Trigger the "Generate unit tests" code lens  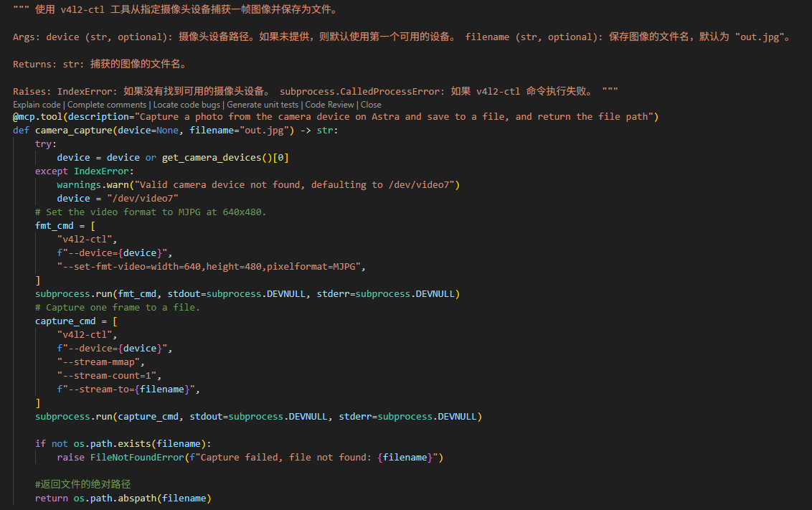point(263,105)
